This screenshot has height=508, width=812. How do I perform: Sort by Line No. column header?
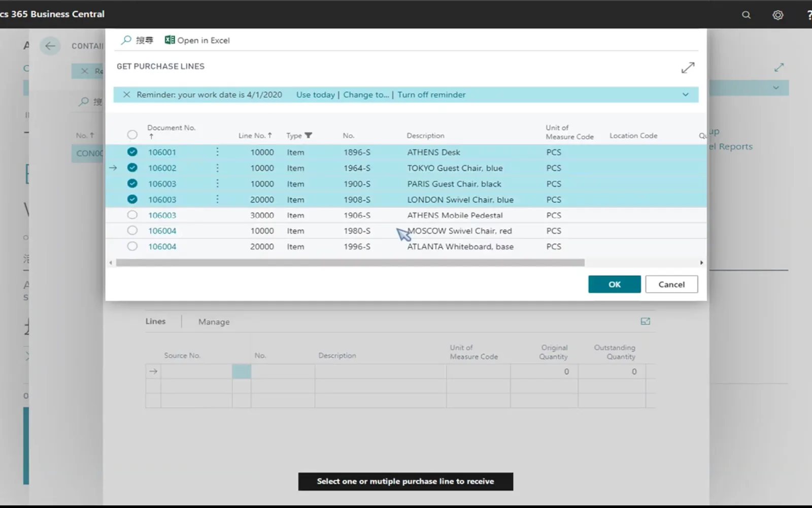pyautogui.click(x=255, y=136)
